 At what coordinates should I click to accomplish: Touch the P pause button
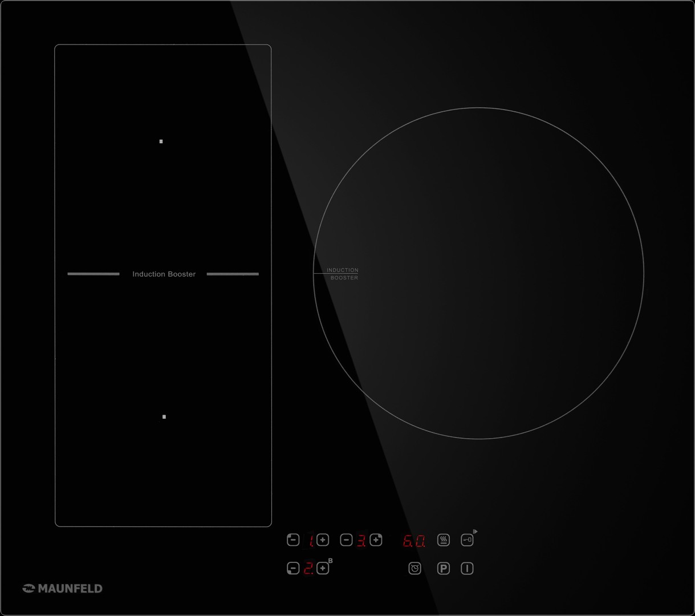click(x=443, y=568)
